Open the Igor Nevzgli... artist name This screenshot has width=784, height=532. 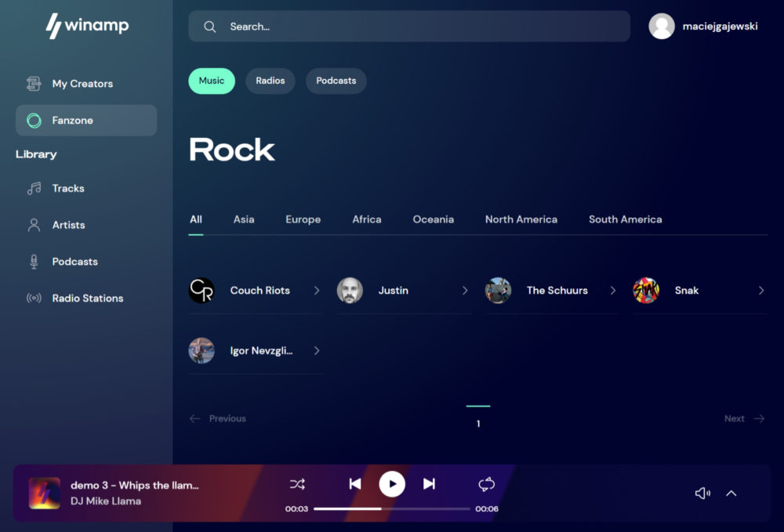pyautogui.click(x=262, y=351)
